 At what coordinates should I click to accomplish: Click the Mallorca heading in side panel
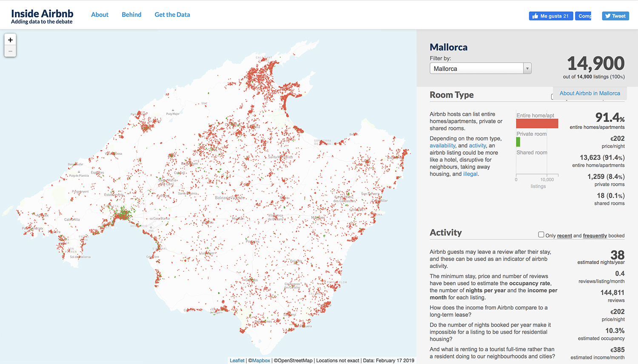click(448, 47)
